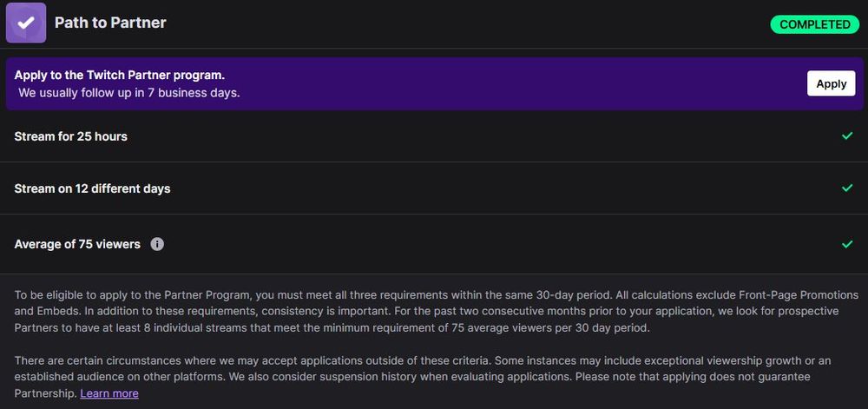Click the sentence starting There are certain circumstances
The image size is (868, 409).
tap(217, 360)
